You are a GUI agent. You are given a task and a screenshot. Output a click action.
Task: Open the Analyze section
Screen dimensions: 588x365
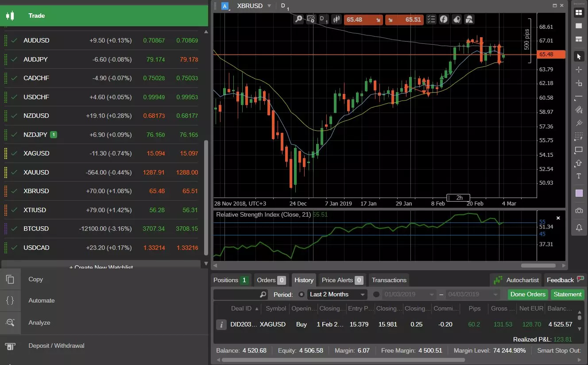click(x=104, y=322)
